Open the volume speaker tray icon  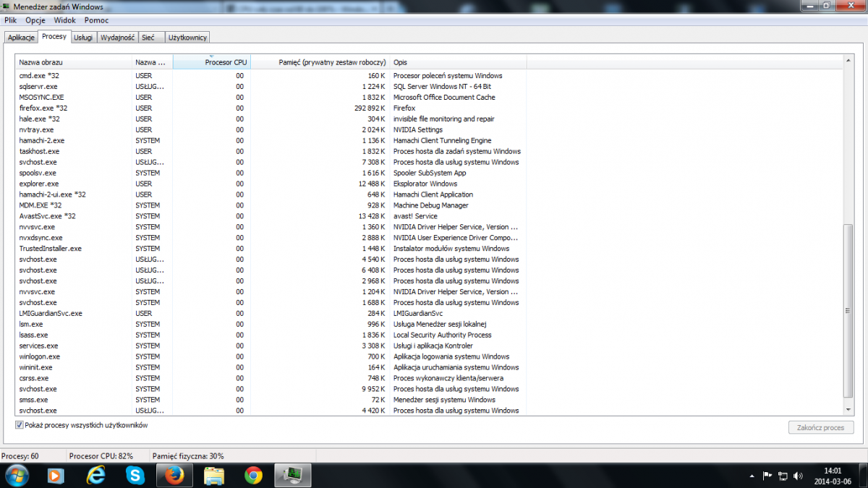click(797, 476)
